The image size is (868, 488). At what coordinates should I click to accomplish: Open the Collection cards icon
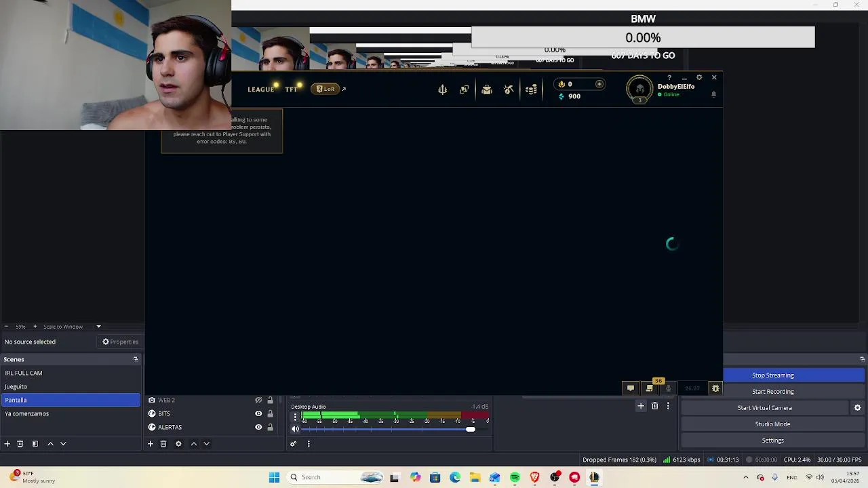click(464, 89)
